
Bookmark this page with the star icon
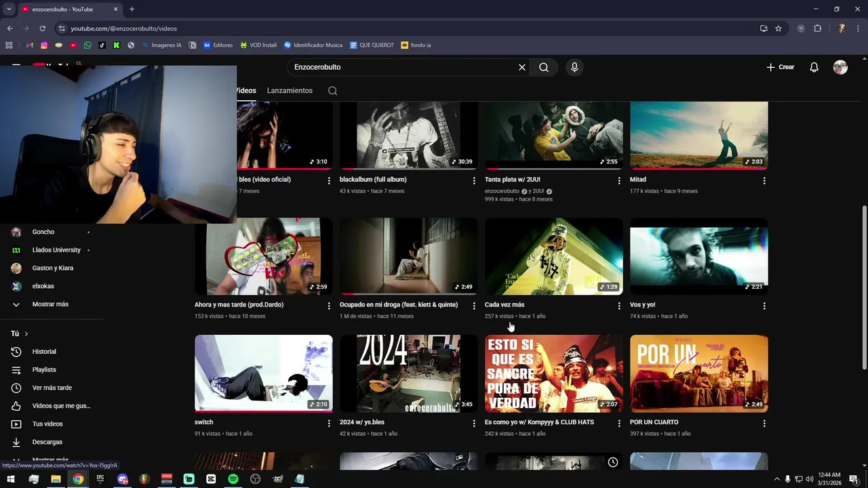pyautogui.click(x=778, y=28)
